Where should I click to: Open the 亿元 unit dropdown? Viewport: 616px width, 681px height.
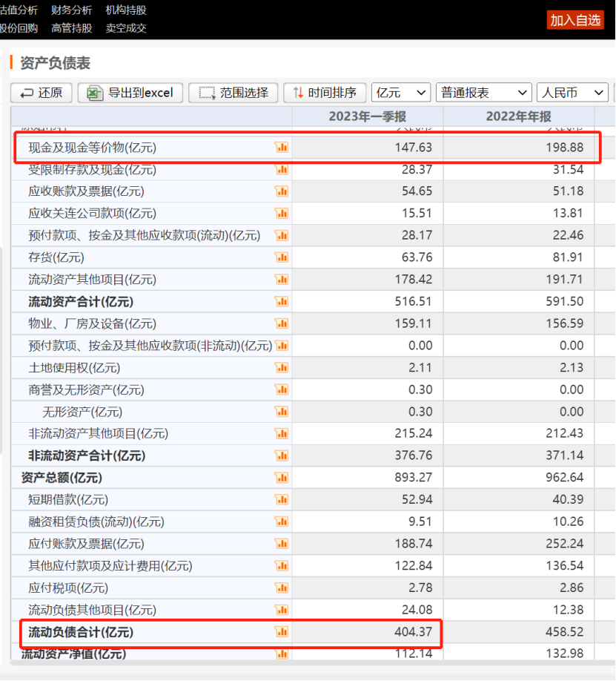401,93
